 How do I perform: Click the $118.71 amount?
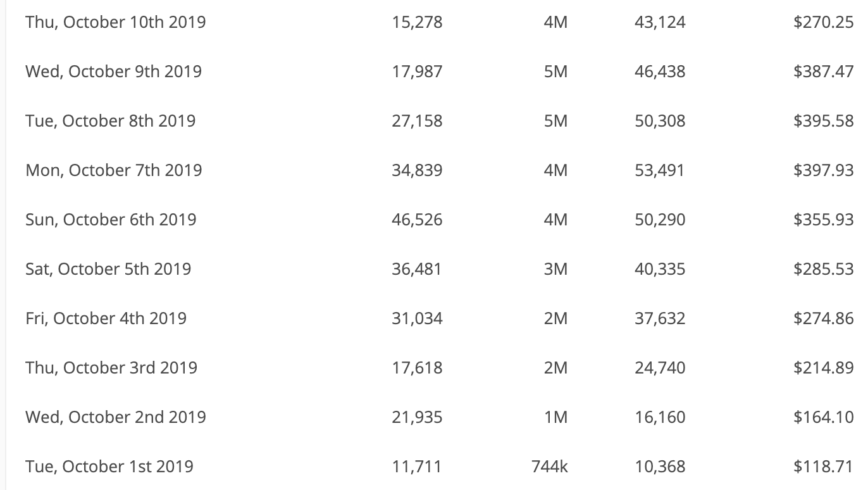point(824,467)
